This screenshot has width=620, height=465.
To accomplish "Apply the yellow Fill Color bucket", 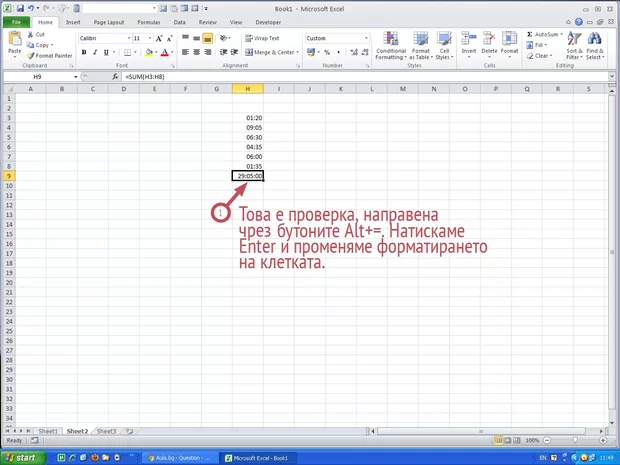I will (x=149, y=52).
